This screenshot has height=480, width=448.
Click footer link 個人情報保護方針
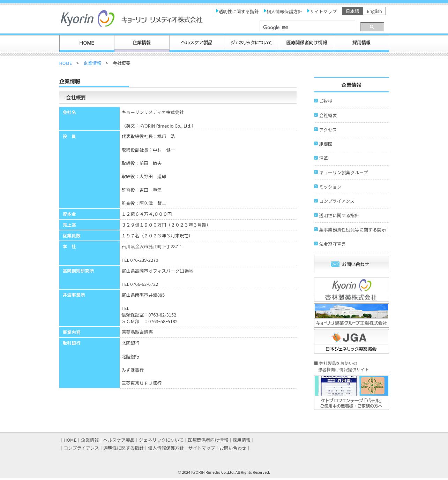click(x=166, y=448)
